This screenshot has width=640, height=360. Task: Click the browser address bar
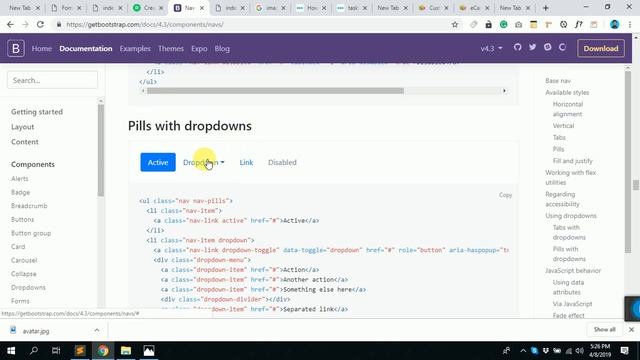tap(253, 24)
